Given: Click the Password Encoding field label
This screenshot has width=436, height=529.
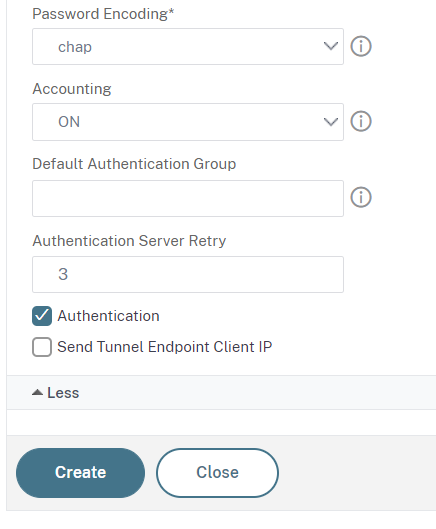Looking at the screenshot, I should [x=103, y=14].
